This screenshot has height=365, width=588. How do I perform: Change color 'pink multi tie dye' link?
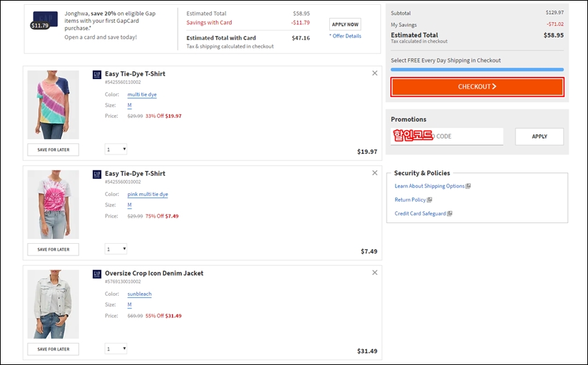(x=148, y=194)
